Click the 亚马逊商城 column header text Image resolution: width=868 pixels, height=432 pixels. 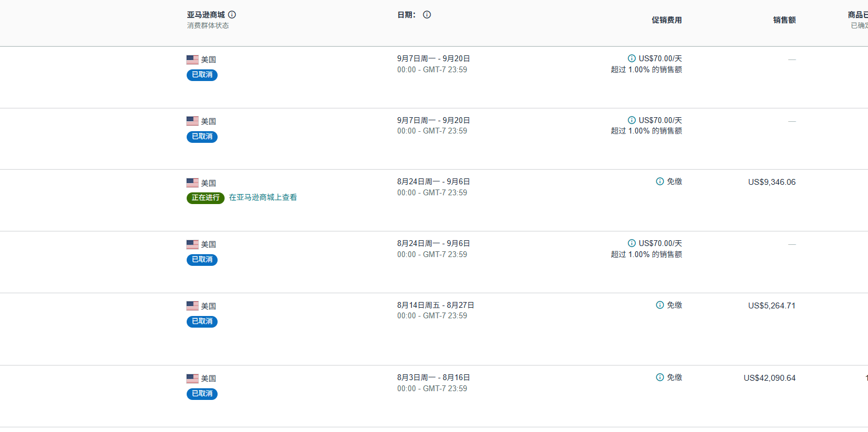[x=206, y=15]
